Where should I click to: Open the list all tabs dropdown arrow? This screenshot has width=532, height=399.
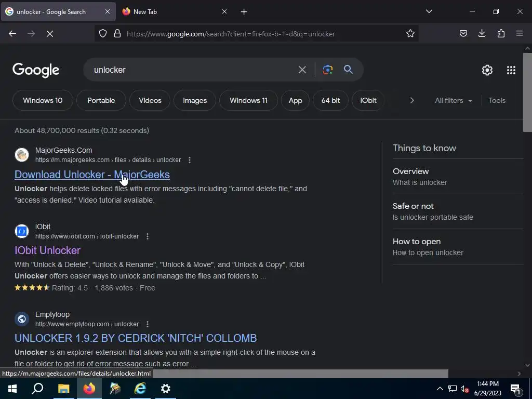click(x=429, y=11)
